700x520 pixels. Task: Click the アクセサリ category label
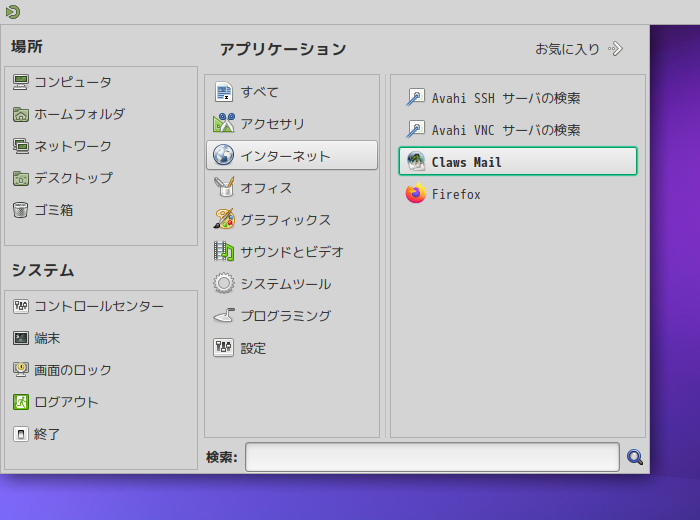272,124
